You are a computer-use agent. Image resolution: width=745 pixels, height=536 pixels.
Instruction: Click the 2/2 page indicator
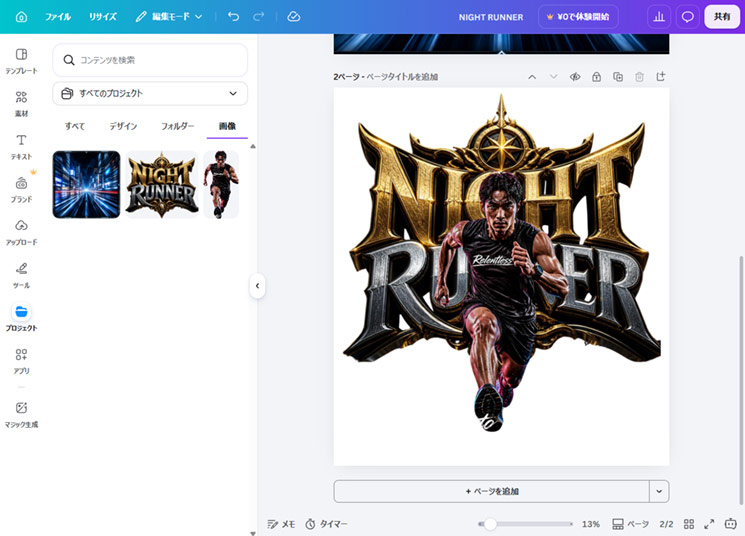coord(666,524)
